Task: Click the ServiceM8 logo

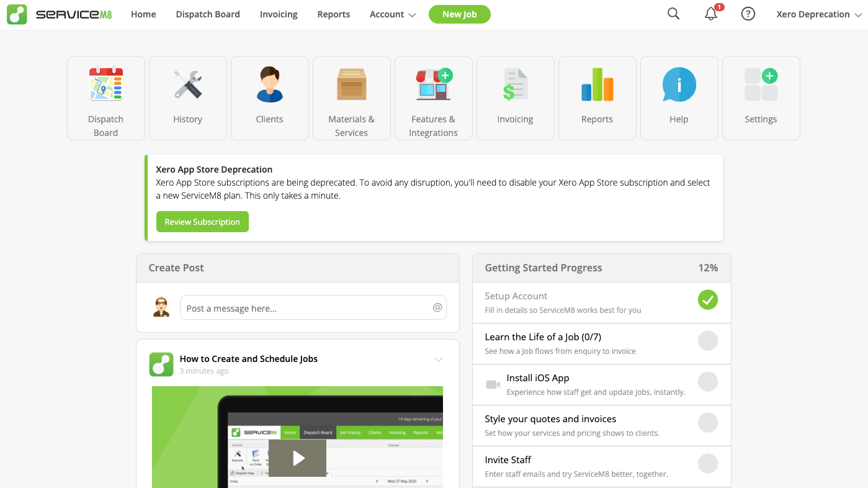Action: coord(60,14)
